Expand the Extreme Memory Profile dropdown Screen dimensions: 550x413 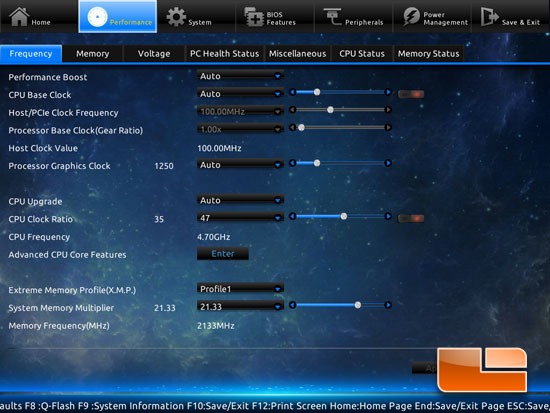pos(240,289)
